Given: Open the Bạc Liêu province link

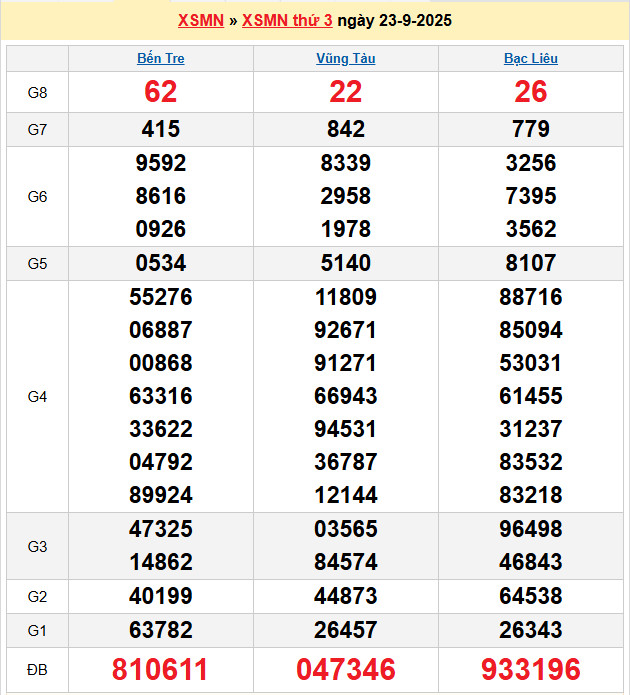Looking at the screenshot, I should pos(530,59).
